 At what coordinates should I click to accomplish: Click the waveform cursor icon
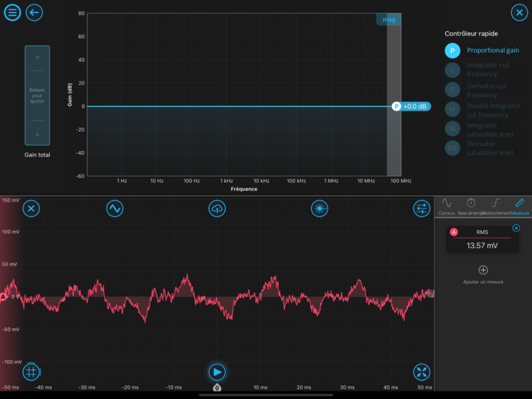(x=114, y=209)
